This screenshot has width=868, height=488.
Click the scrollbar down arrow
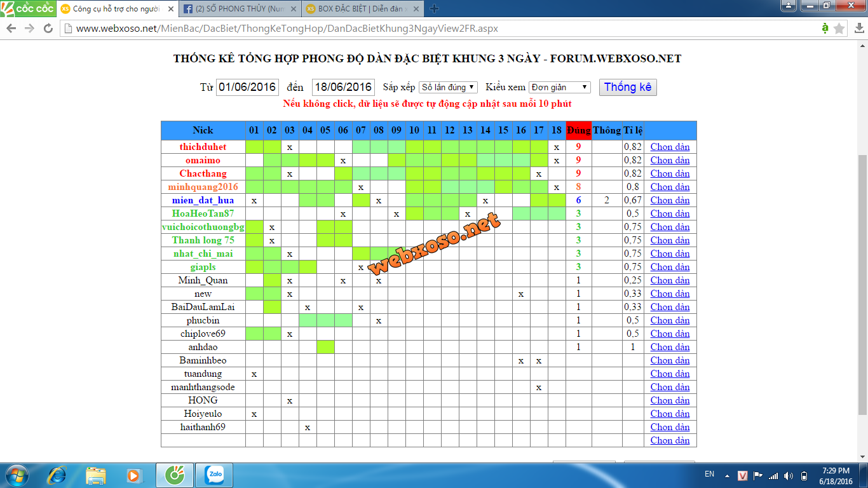862,456
